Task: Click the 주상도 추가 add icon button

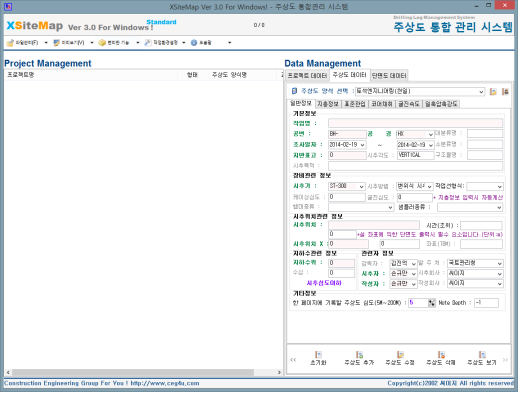Action: (x=359, y=358)
